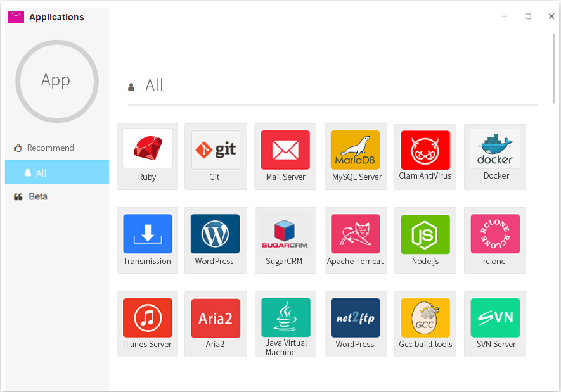Screen dimensions: 561x392
Task: Open the Aria2 application icon
Action: (216, 318)
